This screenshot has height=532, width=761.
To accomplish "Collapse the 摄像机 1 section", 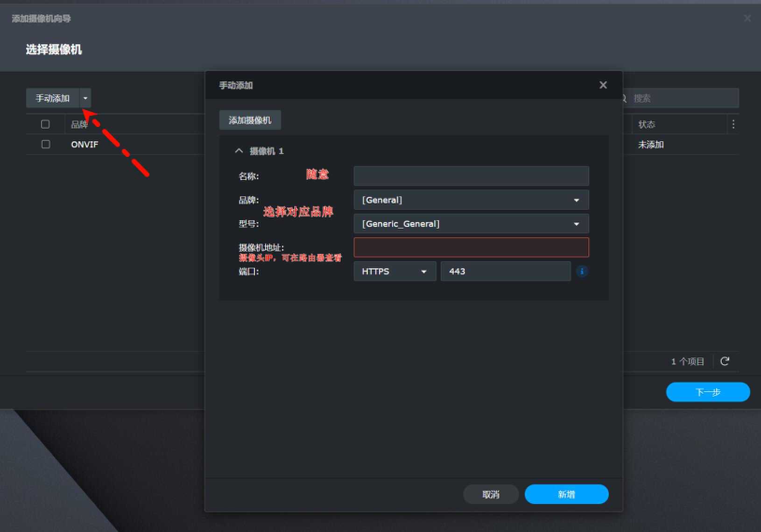I will [239, 151].
